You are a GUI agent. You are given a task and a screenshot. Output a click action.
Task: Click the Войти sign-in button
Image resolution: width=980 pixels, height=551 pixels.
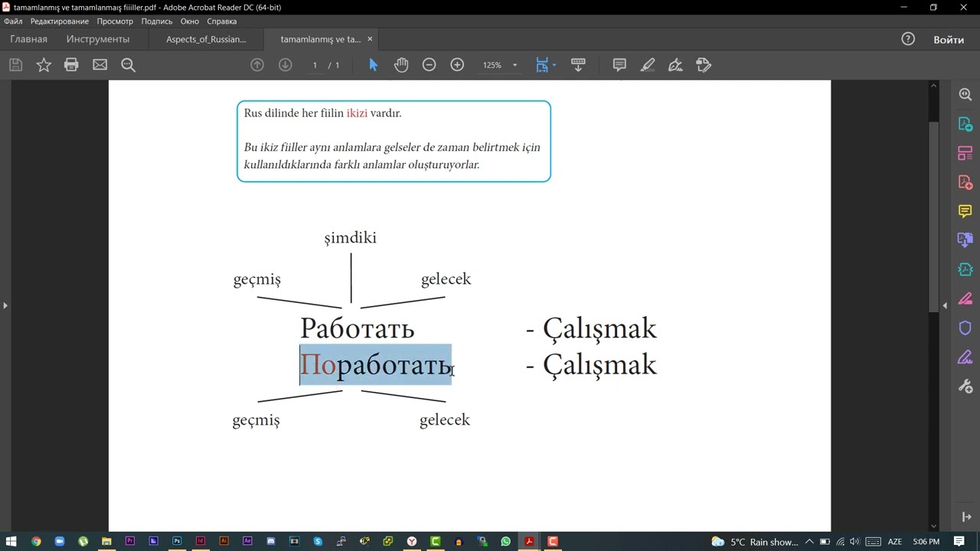tap(949, 40)
